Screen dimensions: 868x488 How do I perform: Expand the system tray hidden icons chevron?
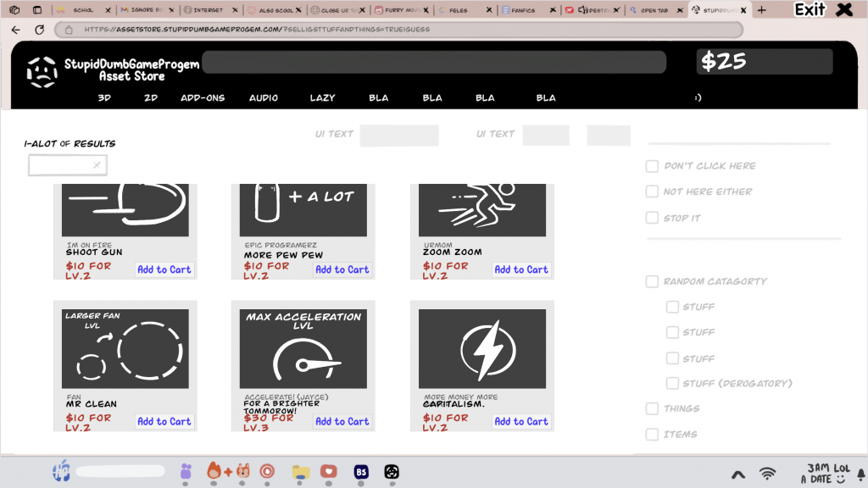click(x=737, y=474)
